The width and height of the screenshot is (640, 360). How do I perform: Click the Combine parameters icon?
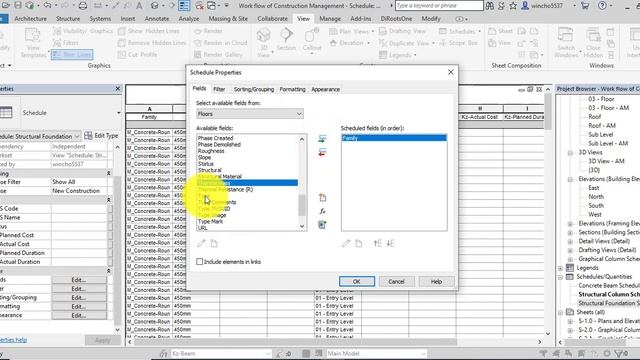click(322, 225)
